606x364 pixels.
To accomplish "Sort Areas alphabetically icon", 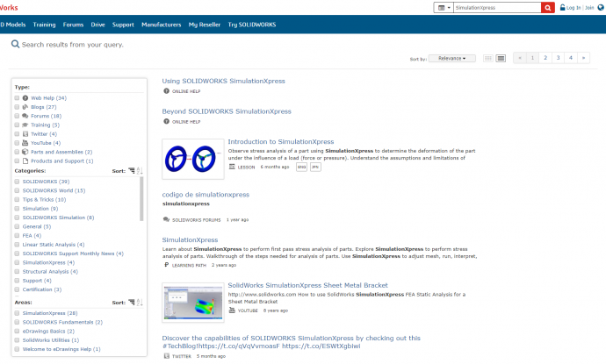I will click(x=140, y=303).
